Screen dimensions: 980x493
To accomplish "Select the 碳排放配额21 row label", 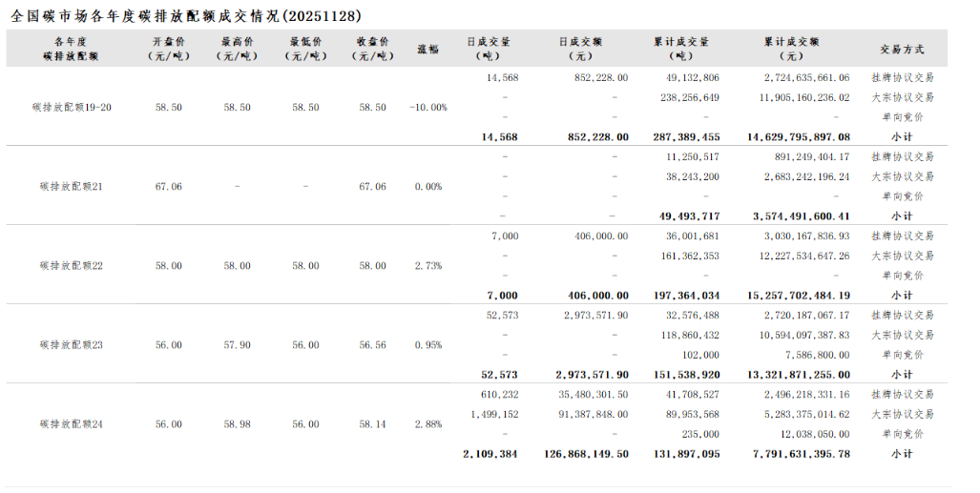I will click(x=72, y=186).
